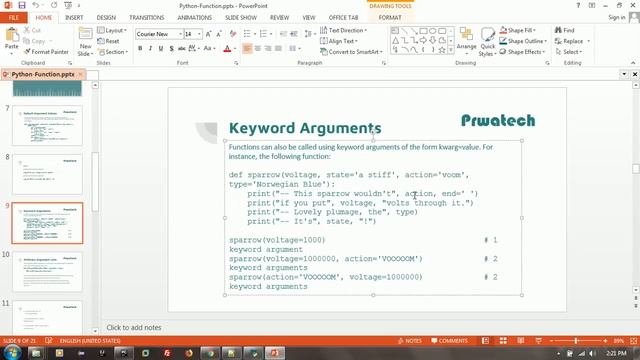Image resolution: width=640 pixels, height=360 pixels.
Task: Click the Save icon in title bar
Action: pos(22,5)
